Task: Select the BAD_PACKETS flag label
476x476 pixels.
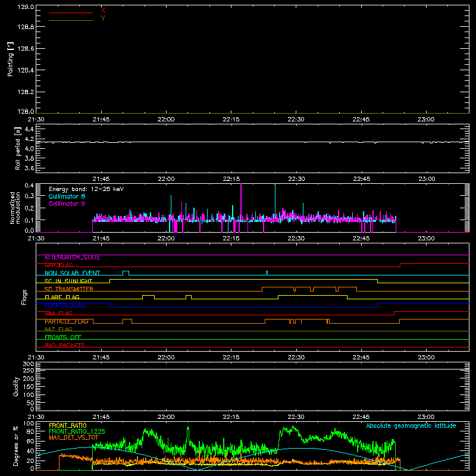Action: [65, 345]
